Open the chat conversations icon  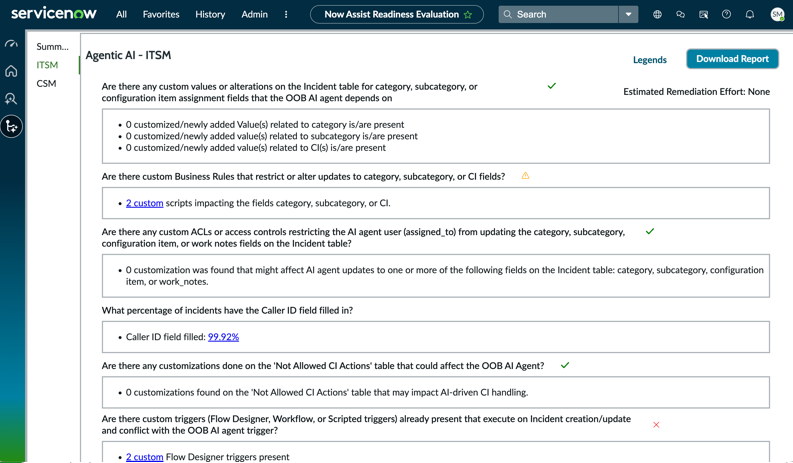coord(680,14)
